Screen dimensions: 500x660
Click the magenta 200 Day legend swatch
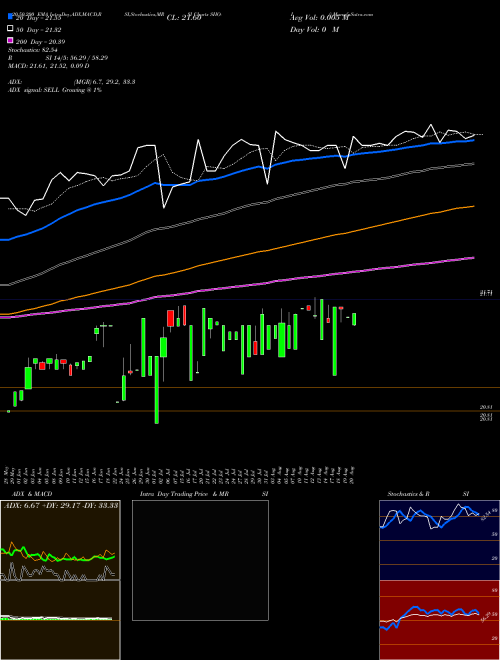click(x=10, y=40)
